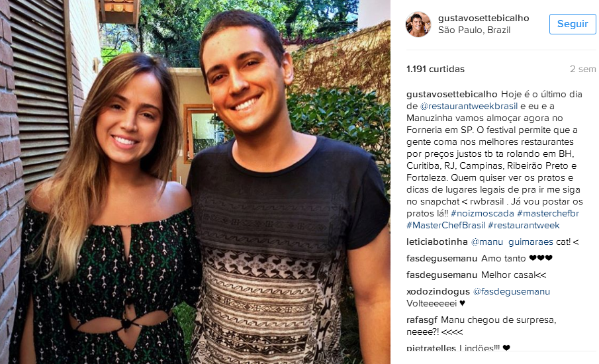The height and width of the screenshot is (364, 599).
Task: Open the @restaurantweekbrasil mention in the caption
Action: point(469,106)
